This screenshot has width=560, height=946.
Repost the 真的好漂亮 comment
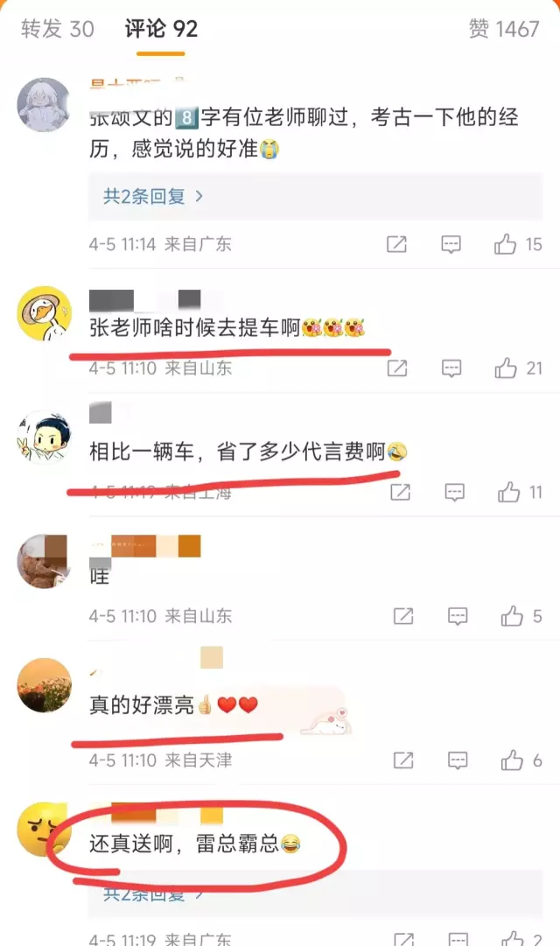(403, 760)
